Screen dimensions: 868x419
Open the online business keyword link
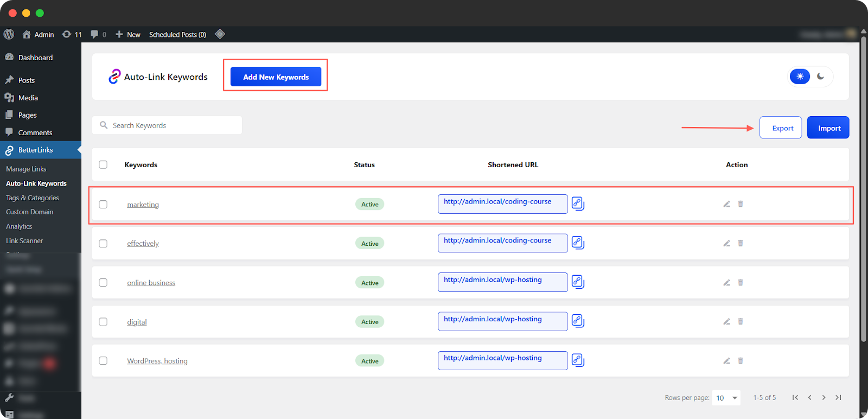151,283
